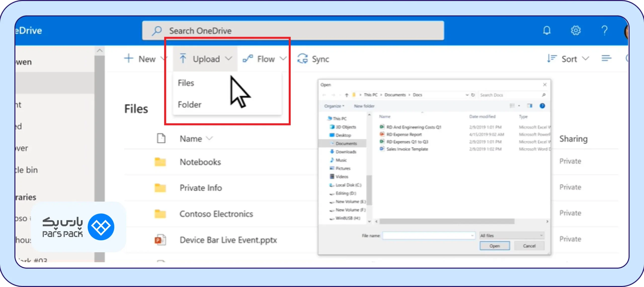The image size is (644, 287).
Task: Select Pictures in the dialog tree
Action: [340, 168]
